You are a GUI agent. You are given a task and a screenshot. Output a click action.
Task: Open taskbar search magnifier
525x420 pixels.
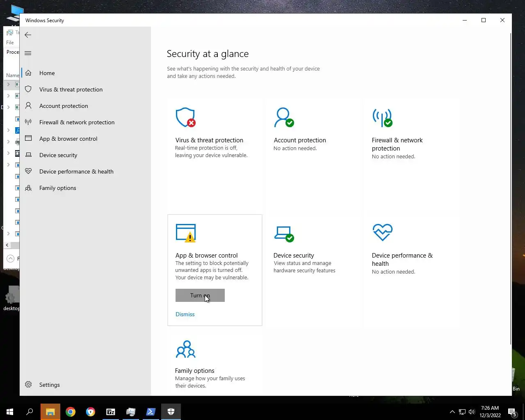pyautogui.click(x=30, y=412)
